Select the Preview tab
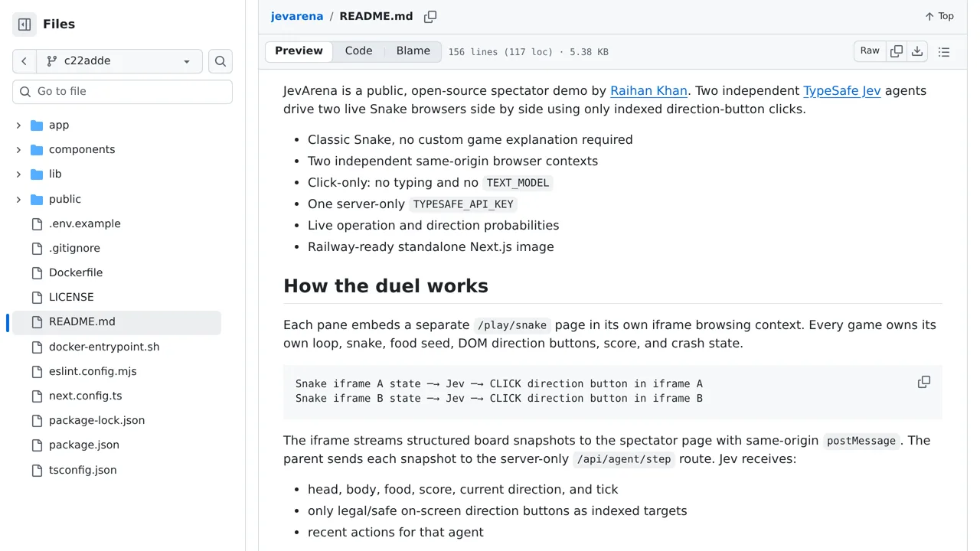 pos(299,51)
